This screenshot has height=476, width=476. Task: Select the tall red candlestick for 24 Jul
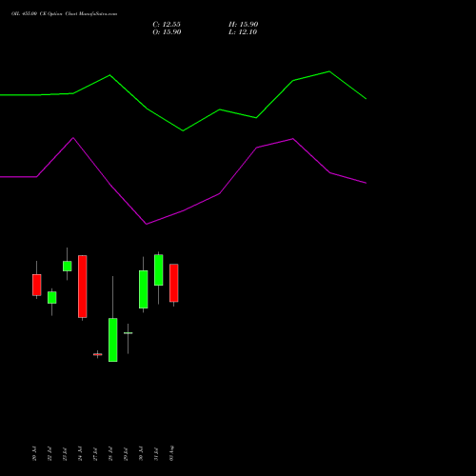tap(83, 287)
